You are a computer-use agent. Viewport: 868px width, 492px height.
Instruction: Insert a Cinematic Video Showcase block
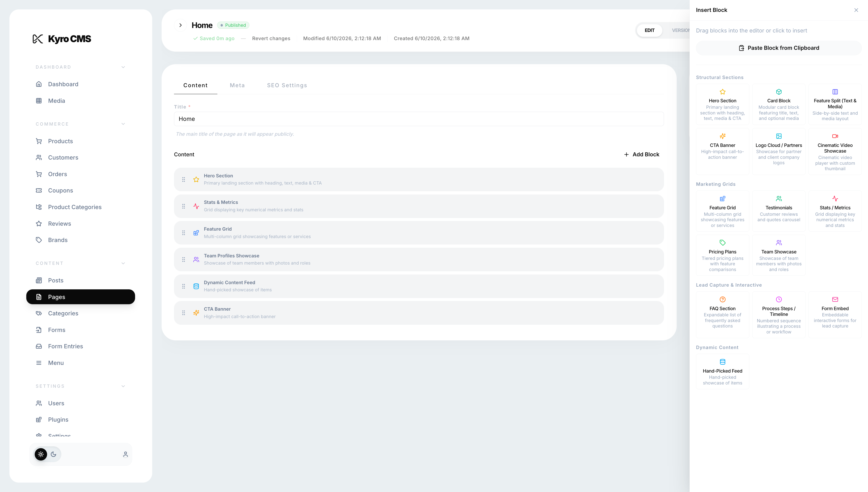[x=835, y=151]
